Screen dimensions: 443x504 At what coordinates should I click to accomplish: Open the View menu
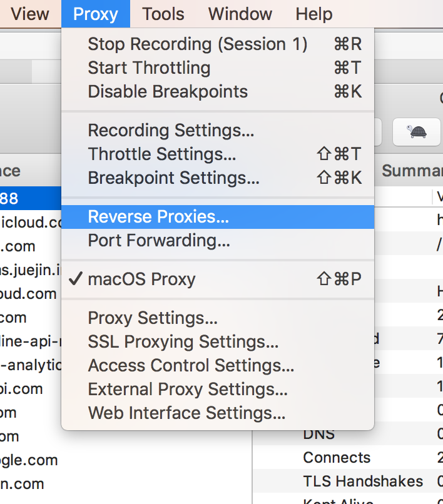click(x=30, y=14)
